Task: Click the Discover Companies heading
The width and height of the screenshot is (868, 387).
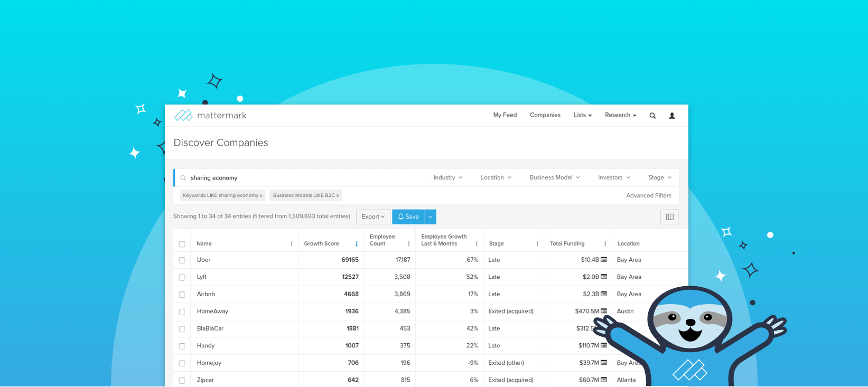Action: click(x=221, y=143)
